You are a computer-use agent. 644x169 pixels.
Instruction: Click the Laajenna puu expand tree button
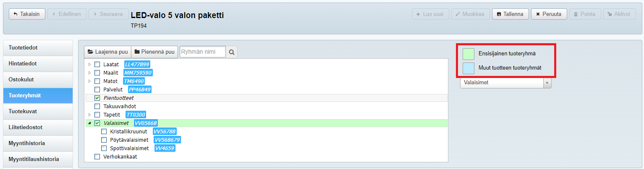[108, 52]
